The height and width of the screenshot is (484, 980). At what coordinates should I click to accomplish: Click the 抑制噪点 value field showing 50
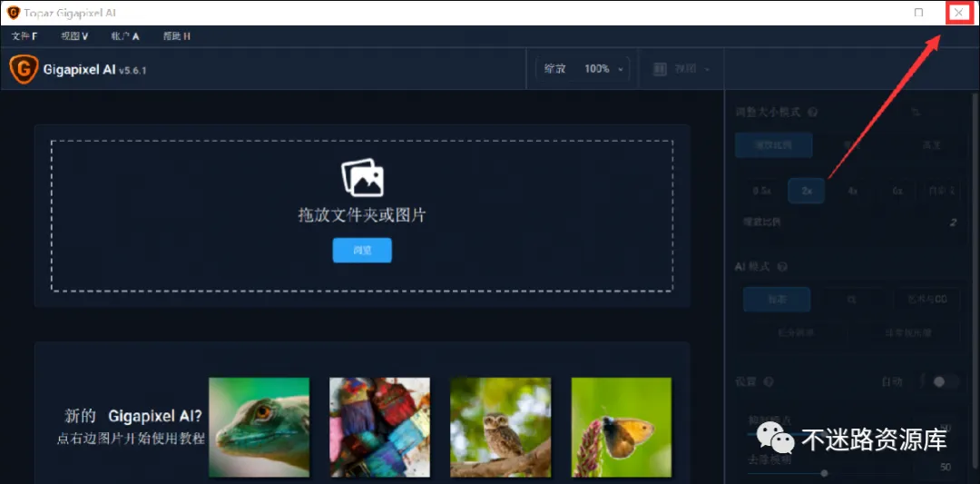coord(945,428)
